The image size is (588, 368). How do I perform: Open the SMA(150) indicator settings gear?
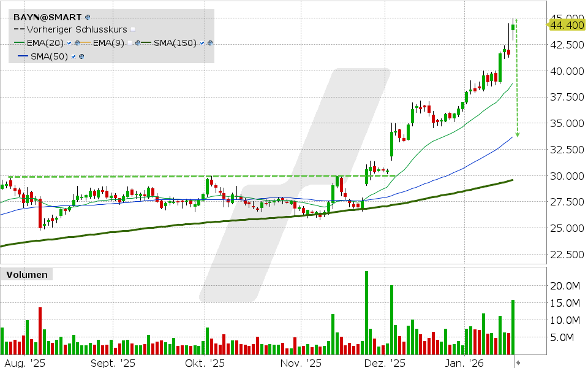[x=209, y=42]
